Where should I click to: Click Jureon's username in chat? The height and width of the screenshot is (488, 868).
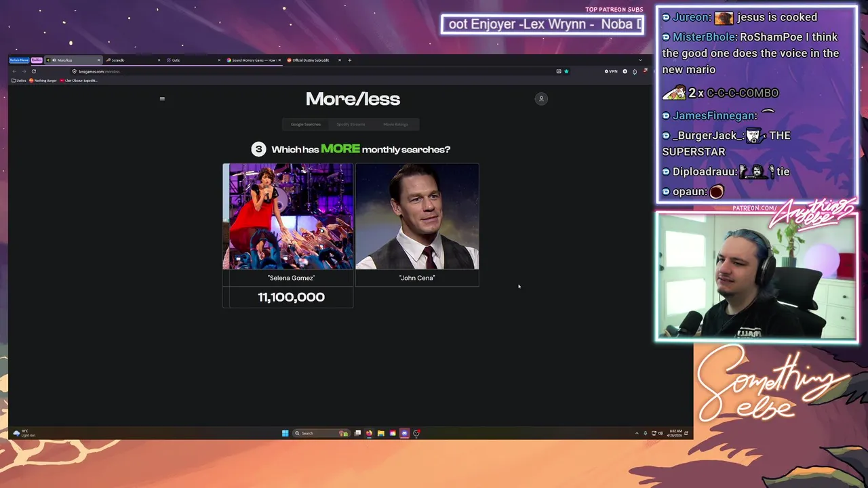[691, 18]
